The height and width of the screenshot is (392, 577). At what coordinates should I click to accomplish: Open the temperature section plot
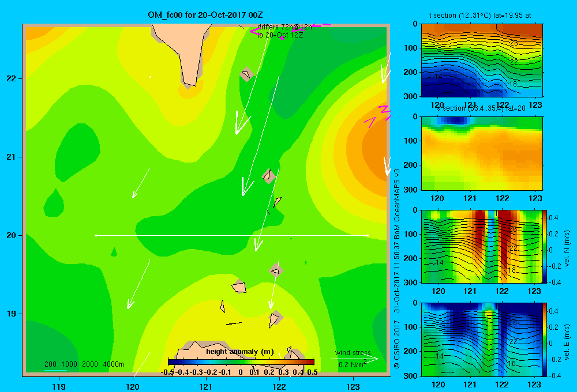[482, 61]
